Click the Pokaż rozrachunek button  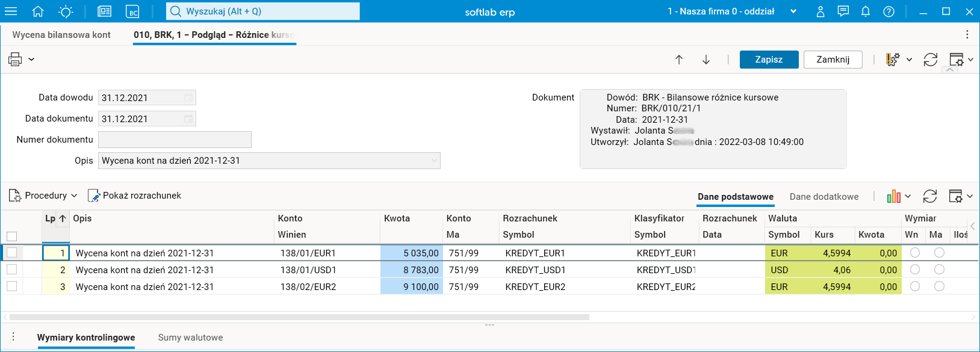click(135, 196)
